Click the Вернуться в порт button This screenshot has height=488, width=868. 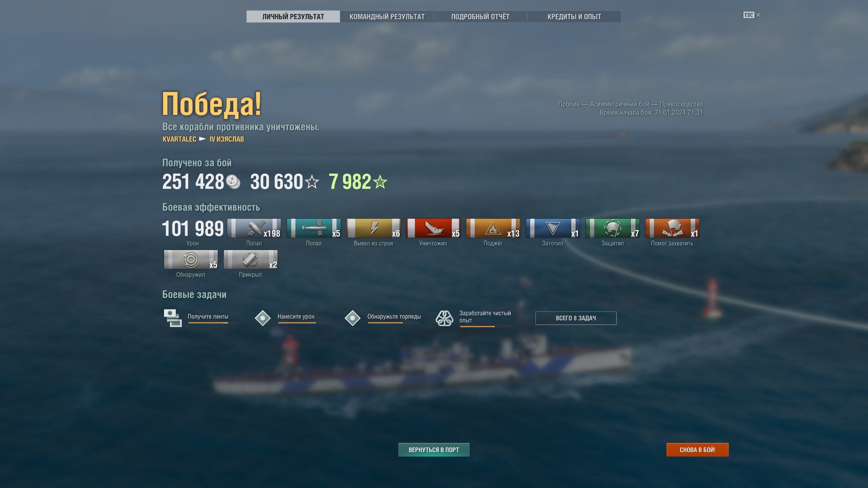(x=434, y=450)
